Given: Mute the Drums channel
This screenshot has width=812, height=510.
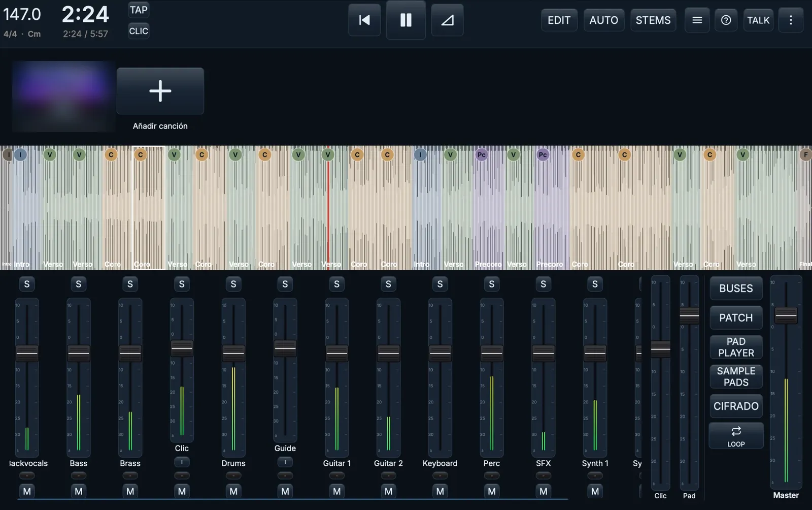Looking at the screenshot, I should tap(233, 491).
